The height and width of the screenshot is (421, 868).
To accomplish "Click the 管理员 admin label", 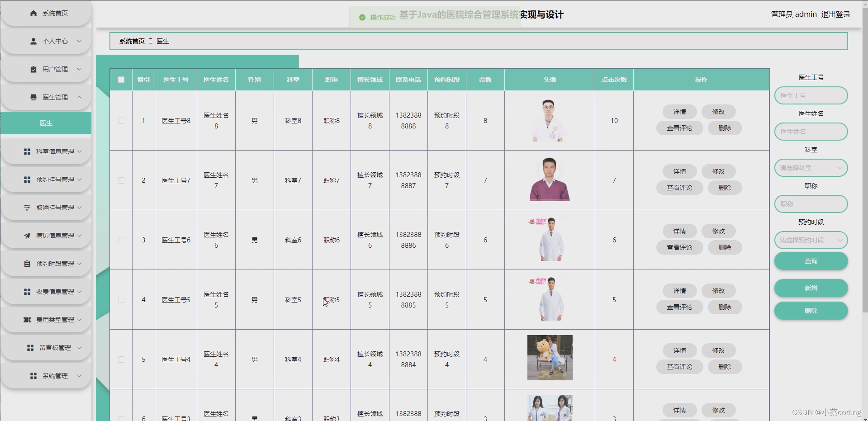I will 794,14.
